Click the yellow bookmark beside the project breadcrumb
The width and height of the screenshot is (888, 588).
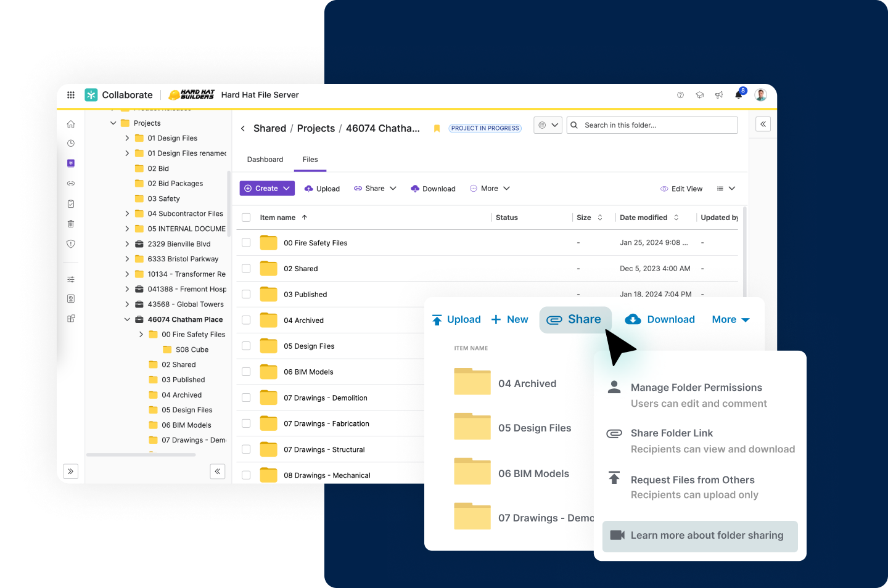[437, 128]
